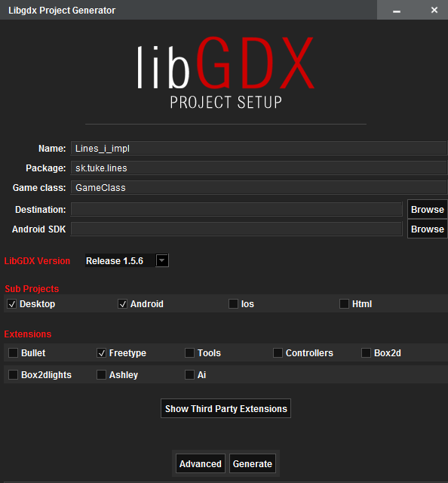Viewport: 448px width, 483px height.
Task: Check the Tools extension
Action: [189, 352]
